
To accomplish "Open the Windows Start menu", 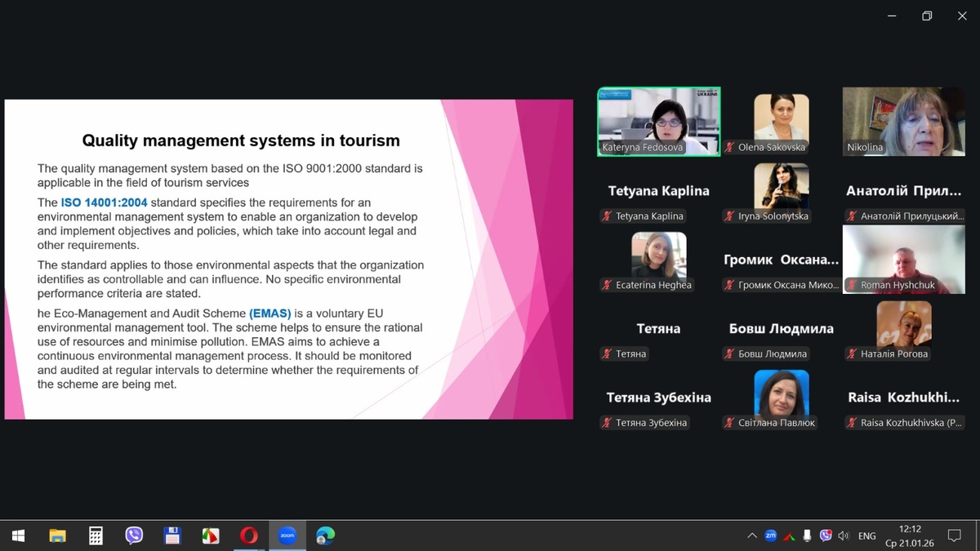I will 18,535.
